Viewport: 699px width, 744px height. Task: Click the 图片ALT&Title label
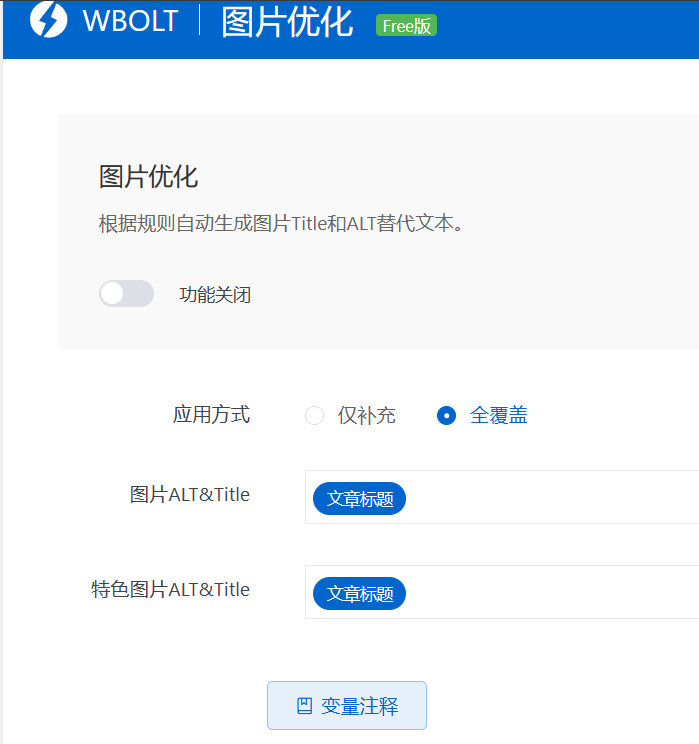click(190, 494)
